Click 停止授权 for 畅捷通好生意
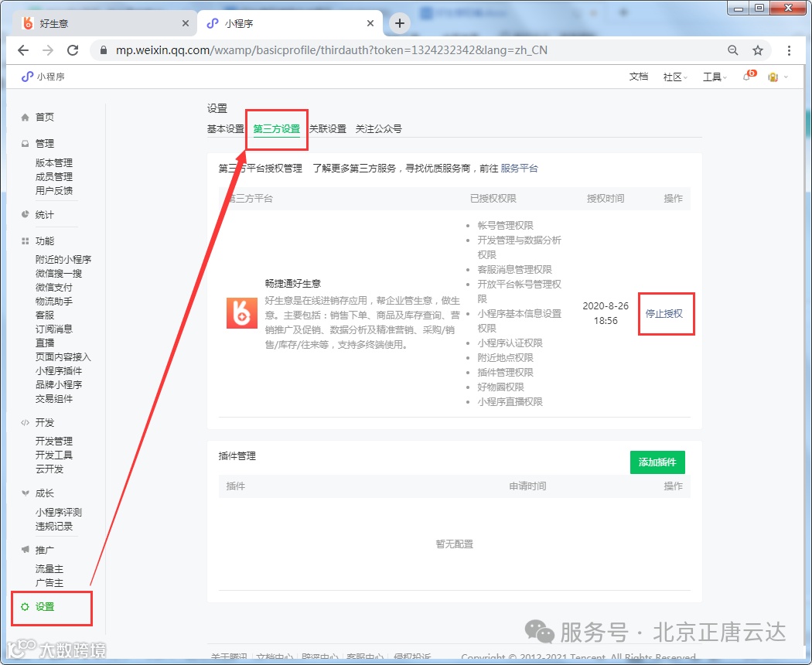Image resolution: width=812 pixels, height=665 pixels. (664, 314)
